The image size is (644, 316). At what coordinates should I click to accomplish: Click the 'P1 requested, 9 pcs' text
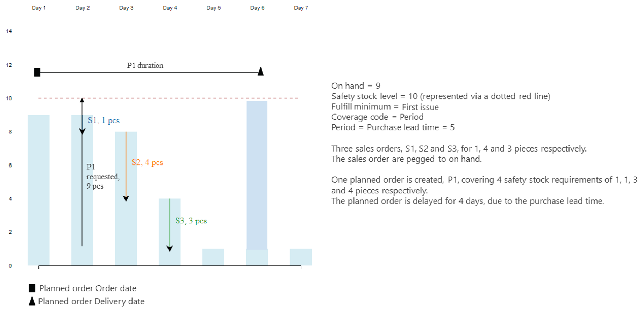tap(103, 176)
